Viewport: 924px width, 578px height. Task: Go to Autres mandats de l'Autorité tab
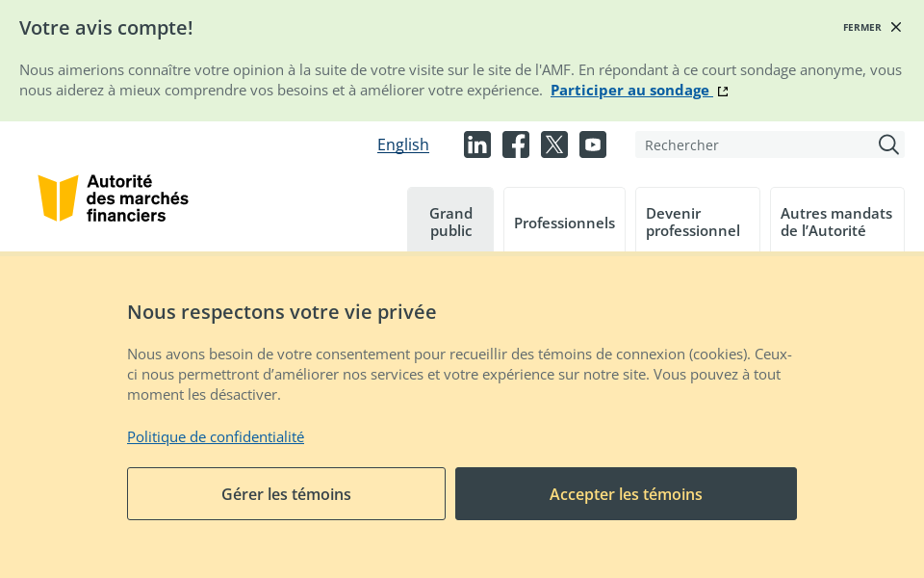tap(836, 222)
